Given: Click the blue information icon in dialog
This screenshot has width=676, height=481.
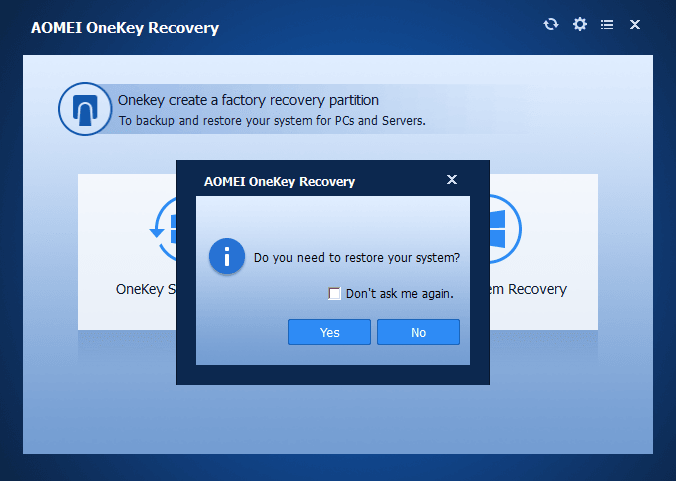Looking at the screenshot, I should click(227, 256).
